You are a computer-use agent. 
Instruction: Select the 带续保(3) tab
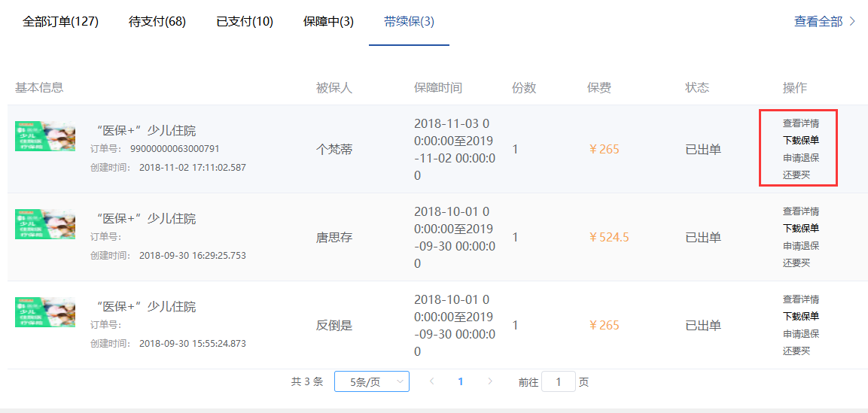point(409,22)
